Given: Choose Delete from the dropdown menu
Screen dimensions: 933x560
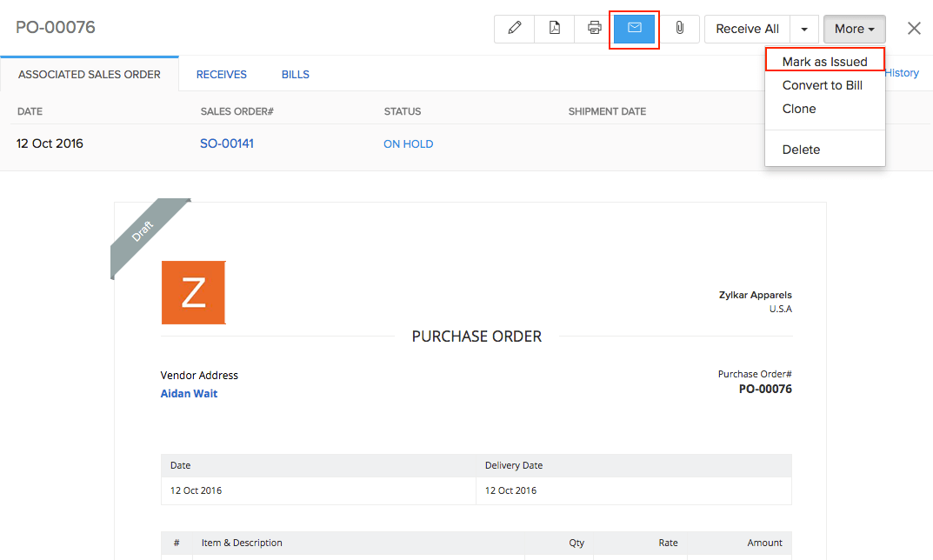Looking at the screenshot, I should [x=800, y=149].
